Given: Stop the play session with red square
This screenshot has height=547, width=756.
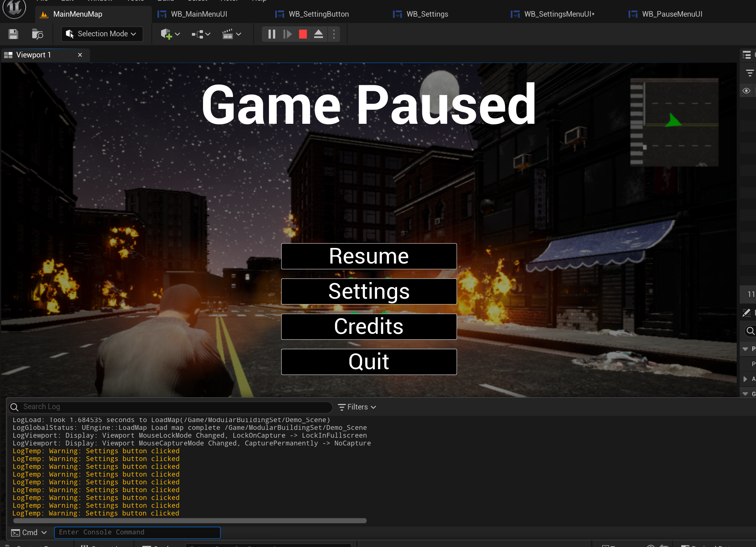Looking at the screenshot, I should [x=303, y=34].
